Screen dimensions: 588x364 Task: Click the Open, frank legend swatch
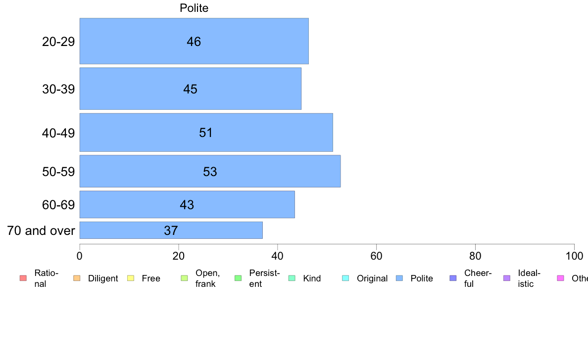pyautogui.click(x=184, y=278)
